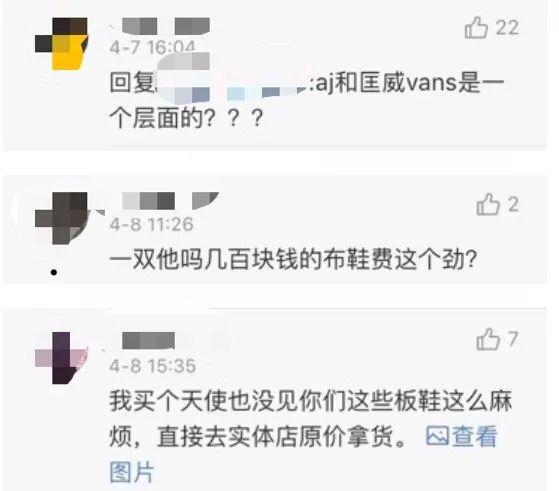Open the picture icon next to 查看图片

[x=437, y=435]
